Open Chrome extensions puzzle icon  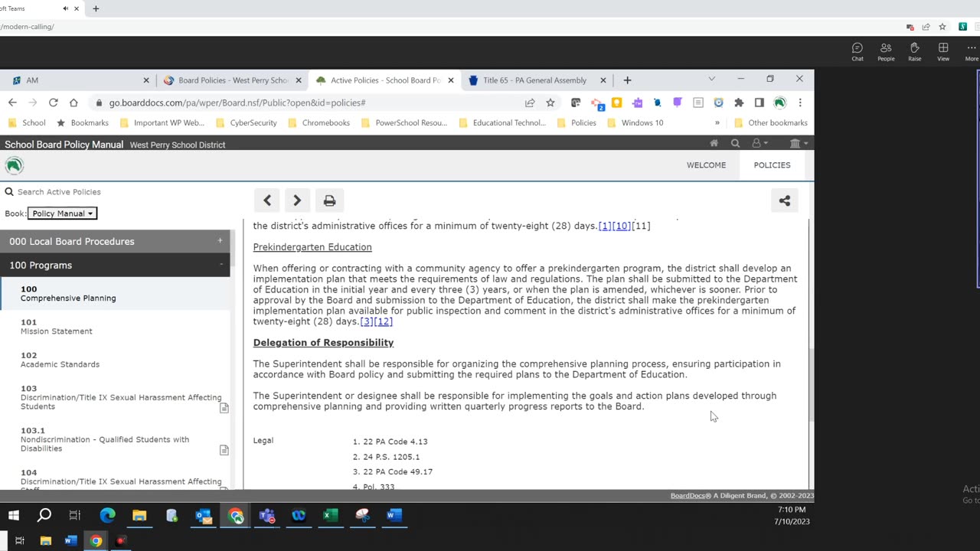pos(739,103)
